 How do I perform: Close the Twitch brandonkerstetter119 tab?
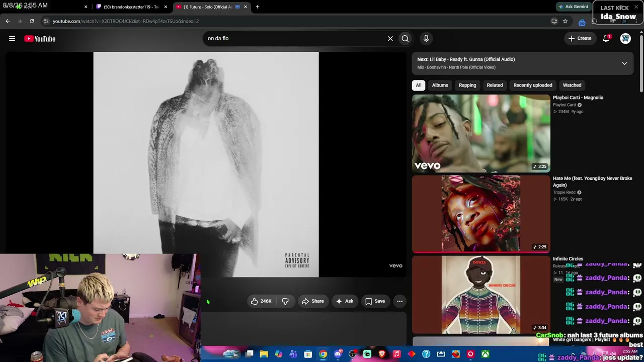[165, 7]
